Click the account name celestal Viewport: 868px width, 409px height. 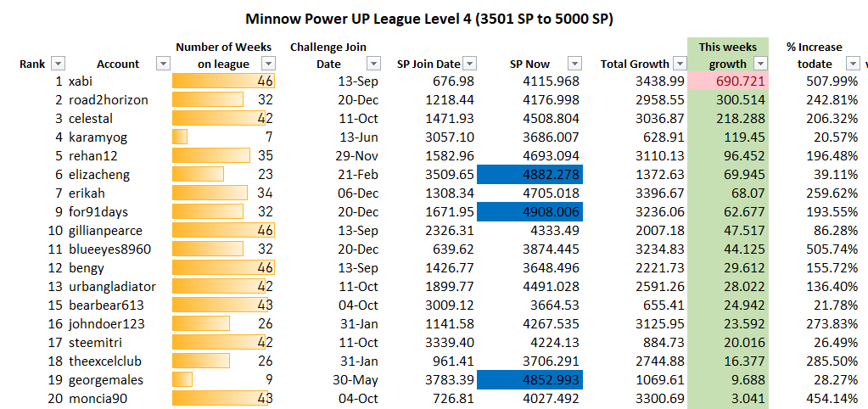(91, 119)
